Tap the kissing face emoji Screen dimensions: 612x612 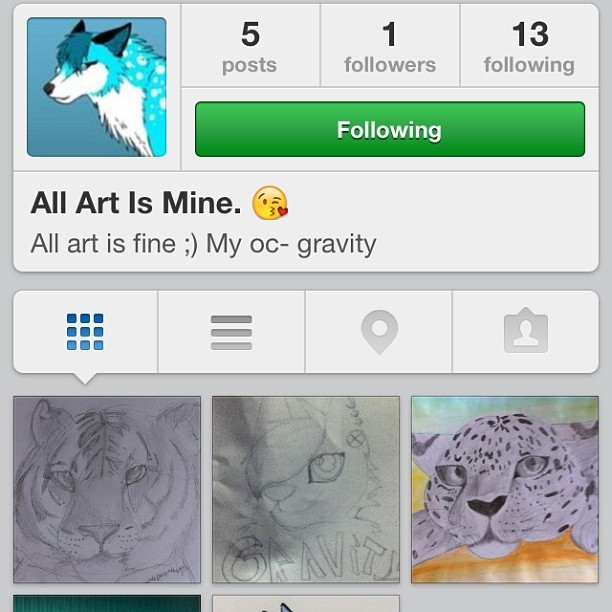tap(270, 203)
